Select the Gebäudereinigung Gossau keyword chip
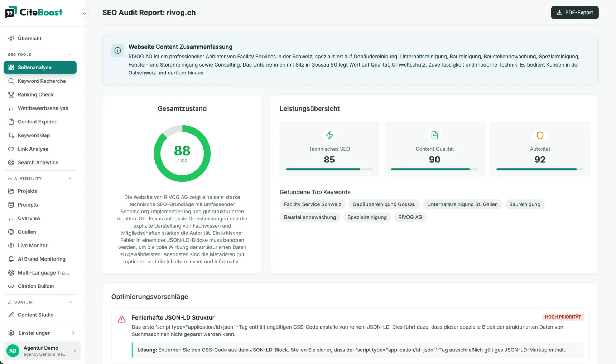616x364 pixels. [384, 204]
